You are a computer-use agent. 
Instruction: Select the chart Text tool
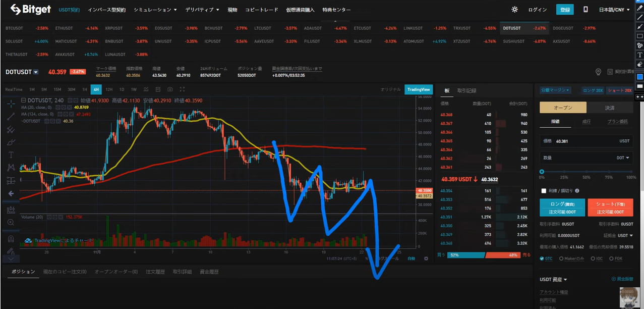[11, 155]
